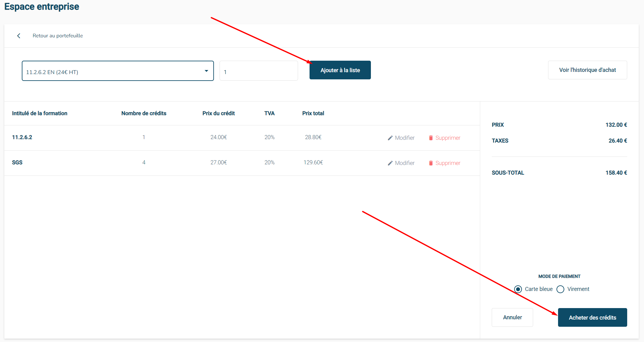Image resolution: width=644 pixels, height=342 pixels.
Task: Select the Virement payment option
Action: pos(560,289)
